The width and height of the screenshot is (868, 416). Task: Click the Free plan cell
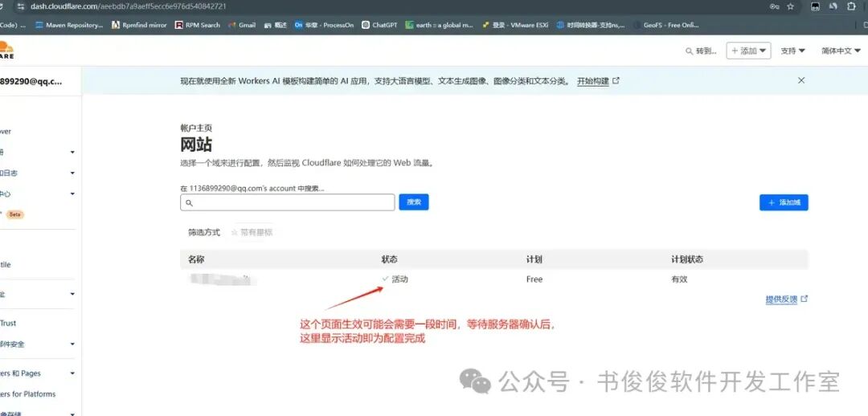[534, 279]
